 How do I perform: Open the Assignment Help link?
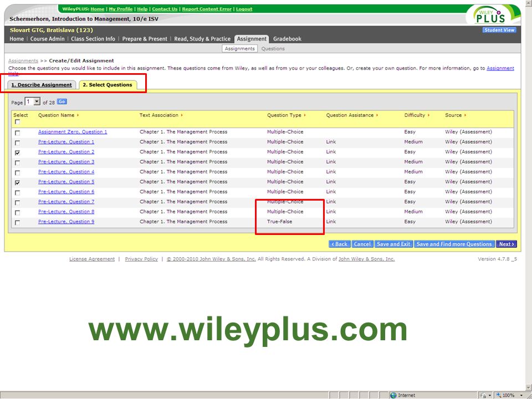click(x=500, y=68)
